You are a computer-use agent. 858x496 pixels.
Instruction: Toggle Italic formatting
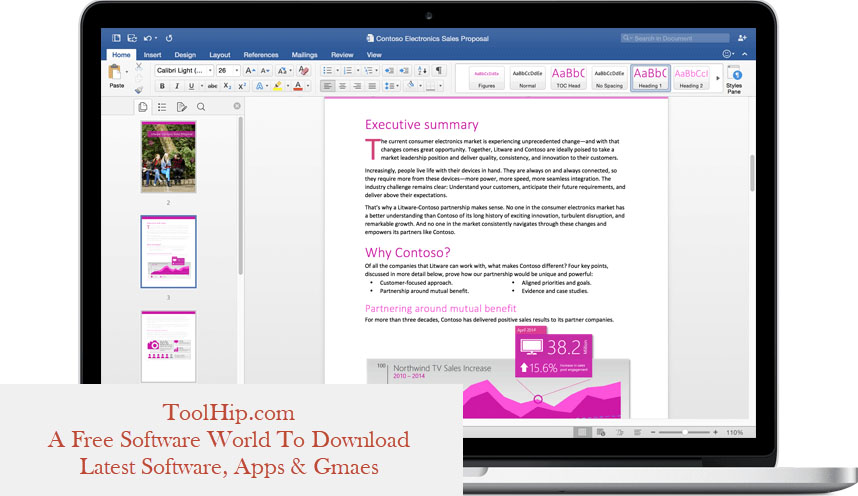coord(177,86)
